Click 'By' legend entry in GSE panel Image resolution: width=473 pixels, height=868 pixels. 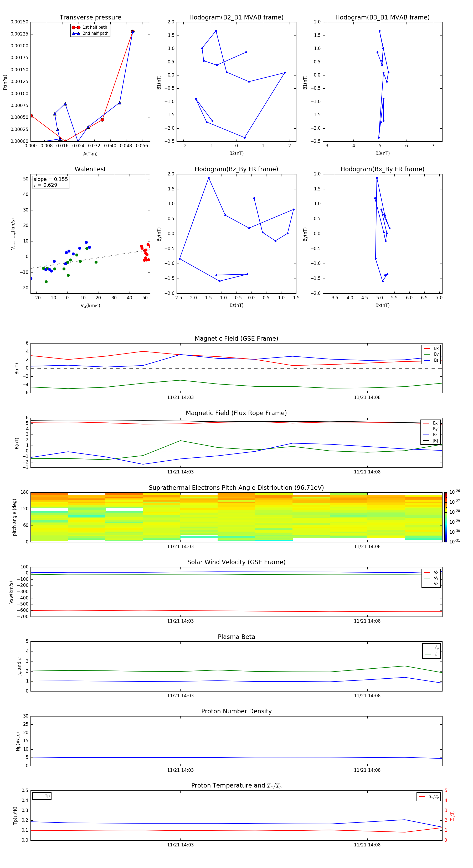pos(431,354)
